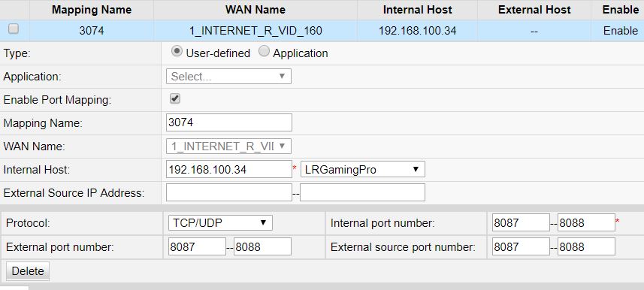644x290 pixels.
Task: Open the LRGamingPro host dropdown
Action: click(x=363, y=169)
